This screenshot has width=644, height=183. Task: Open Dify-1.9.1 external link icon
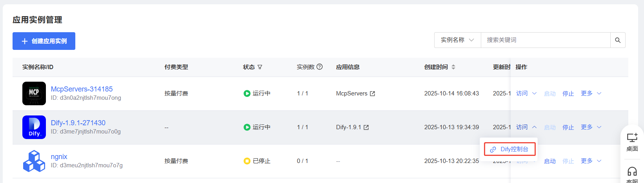click(x=366, y=127)
